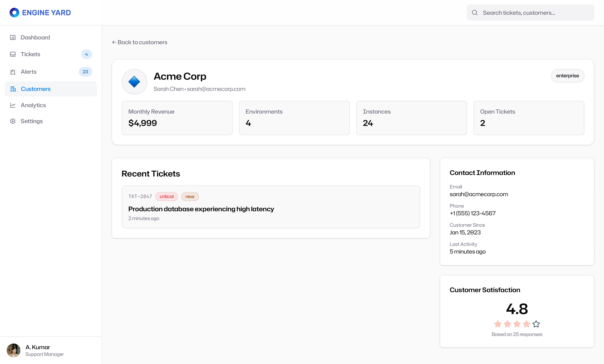The image size is (604, 364).
Task: Click the search magnifier icon
Action: tap(474, 13)
